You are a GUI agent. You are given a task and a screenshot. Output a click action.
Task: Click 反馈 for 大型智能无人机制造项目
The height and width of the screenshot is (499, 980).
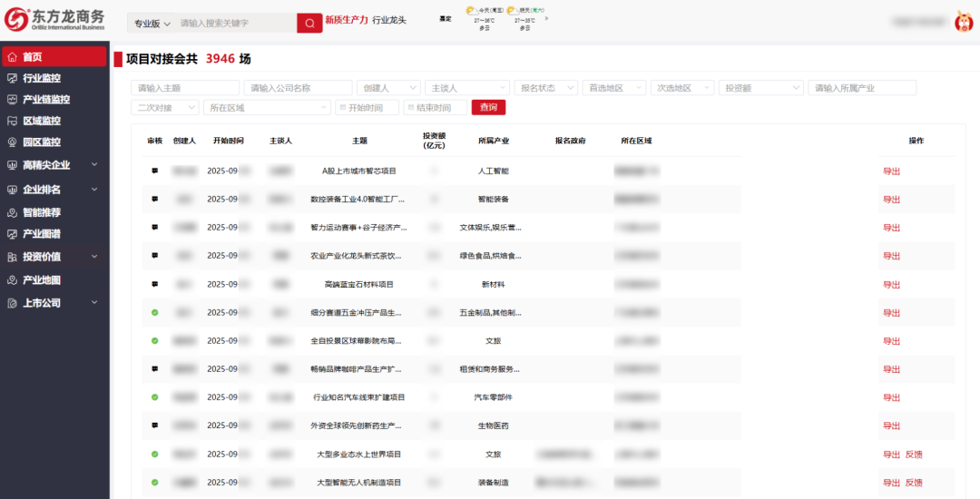pos(914,483)
